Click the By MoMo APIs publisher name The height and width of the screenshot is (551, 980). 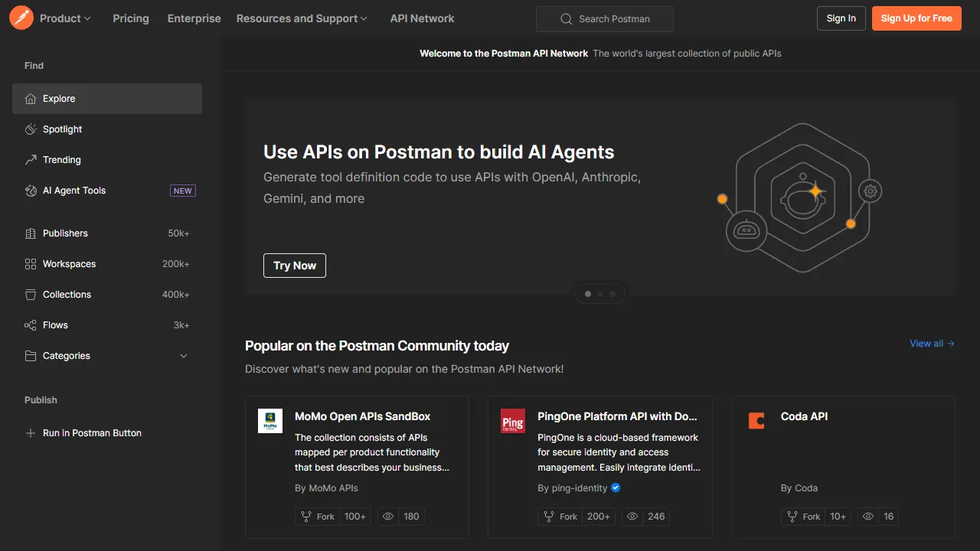[326, 487]
